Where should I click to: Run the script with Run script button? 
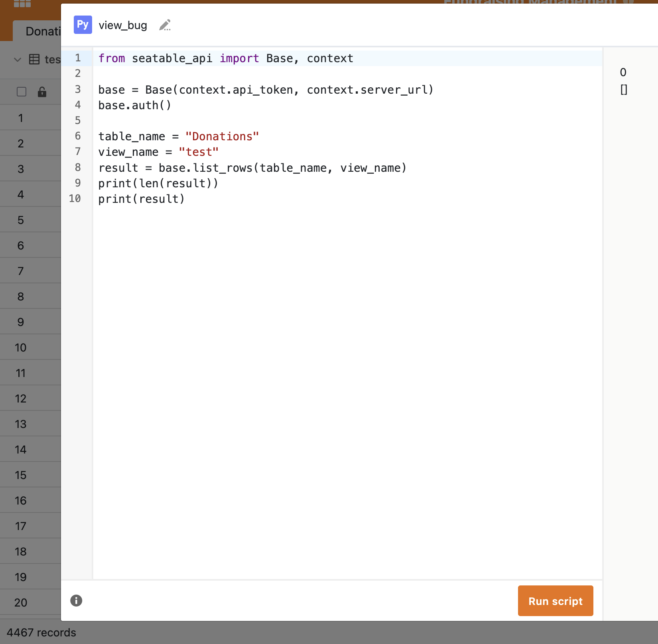pos(556,601)
